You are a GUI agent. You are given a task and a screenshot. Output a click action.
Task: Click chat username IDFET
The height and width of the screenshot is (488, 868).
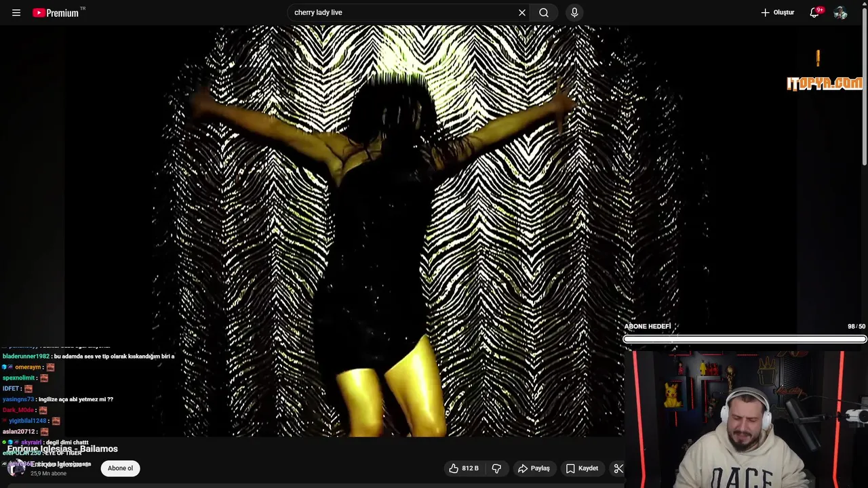(x=10, y=389)
